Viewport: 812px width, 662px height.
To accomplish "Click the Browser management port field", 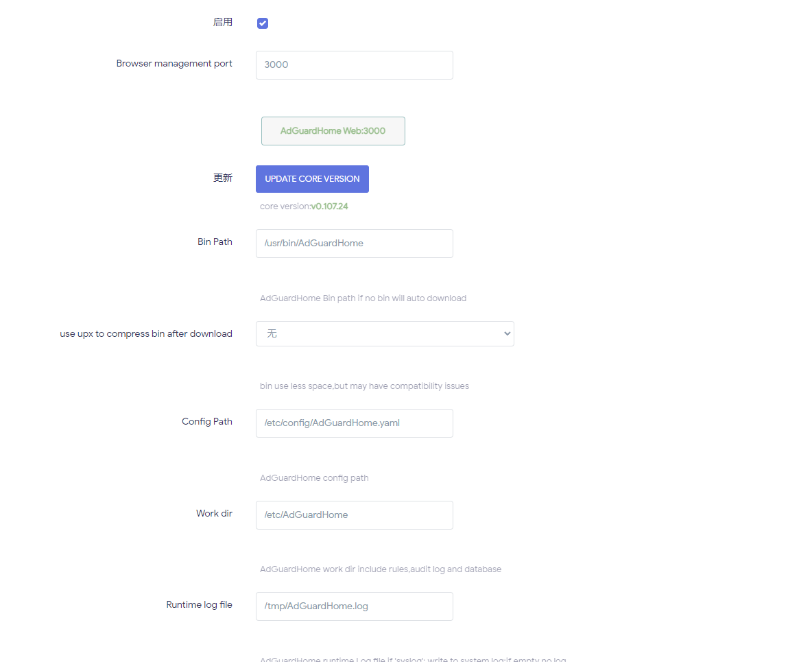I will coord(354,64).
